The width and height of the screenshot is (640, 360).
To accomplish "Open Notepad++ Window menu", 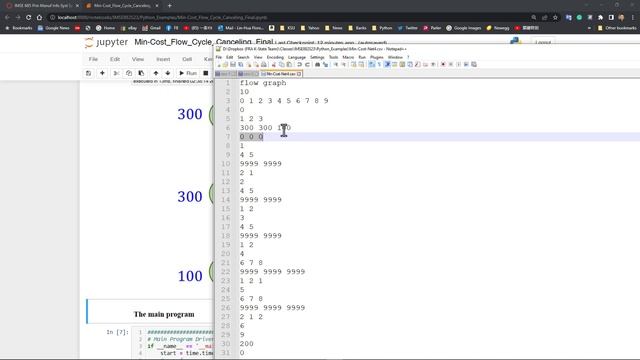I will (395, 57).
